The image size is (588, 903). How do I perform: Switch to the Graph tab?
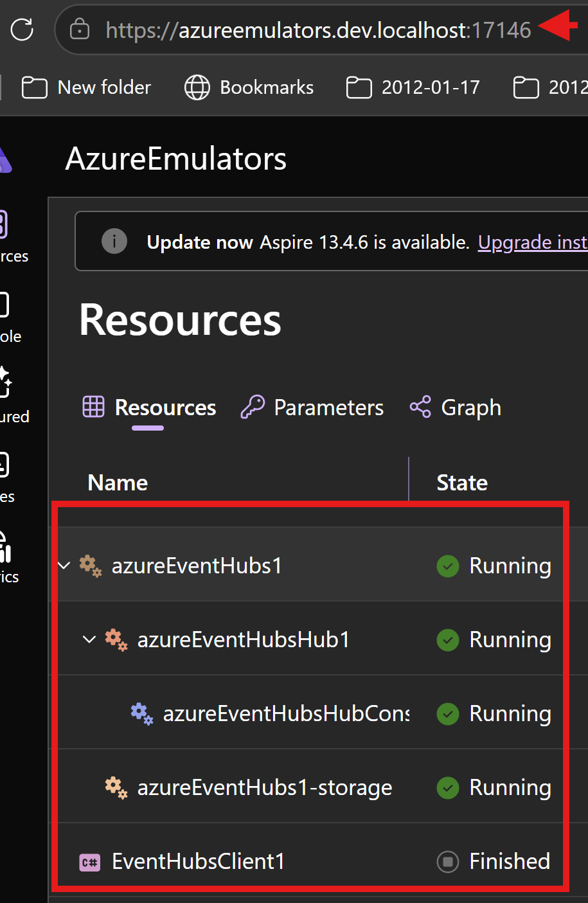[x=456, y=407]
